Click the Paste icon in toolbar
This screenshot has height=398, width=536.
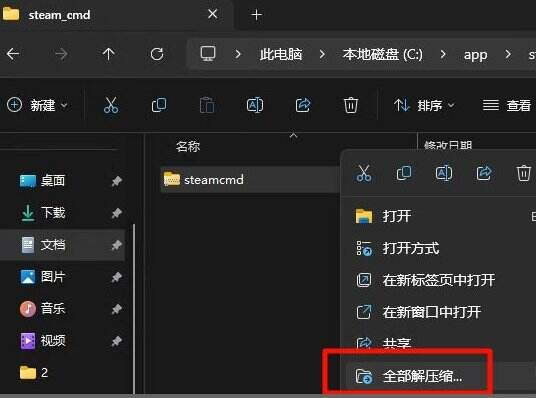pos(207,105)
